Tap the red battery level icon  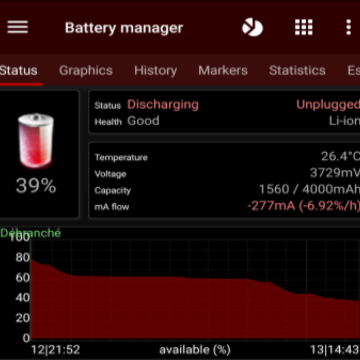[36, 140]
